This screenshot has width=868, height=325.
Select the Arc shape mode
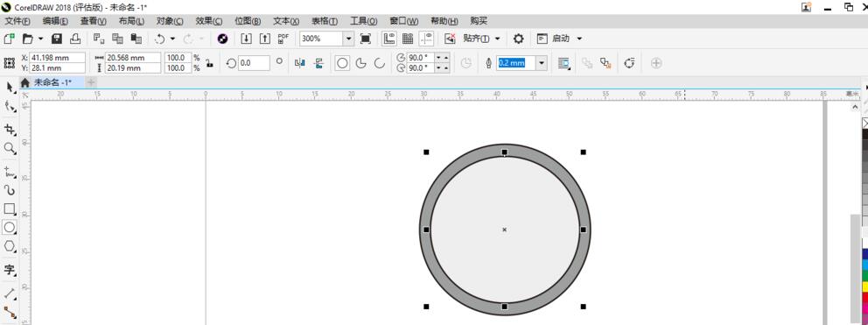click(x=379, y=63)
